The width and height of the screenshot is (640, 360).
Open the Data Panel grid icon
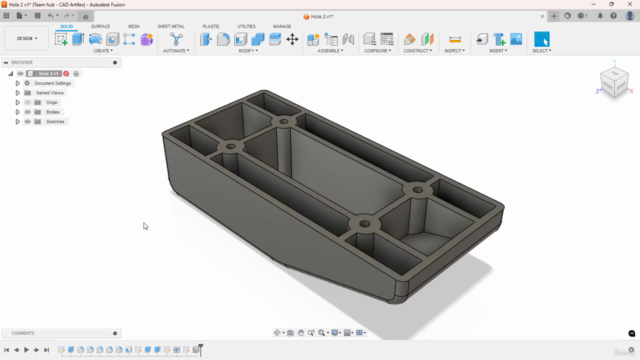(6, 16)
